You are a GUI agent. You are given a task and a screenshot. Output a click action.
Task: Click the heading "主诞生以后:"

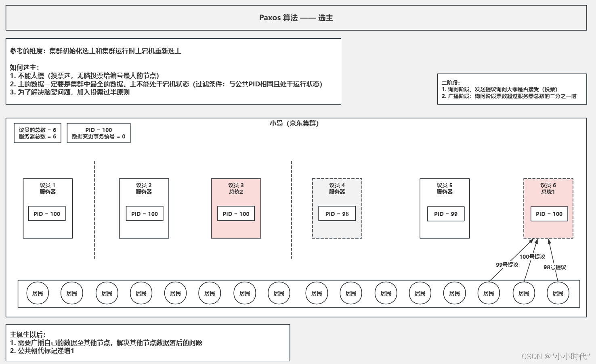point(28,335)
